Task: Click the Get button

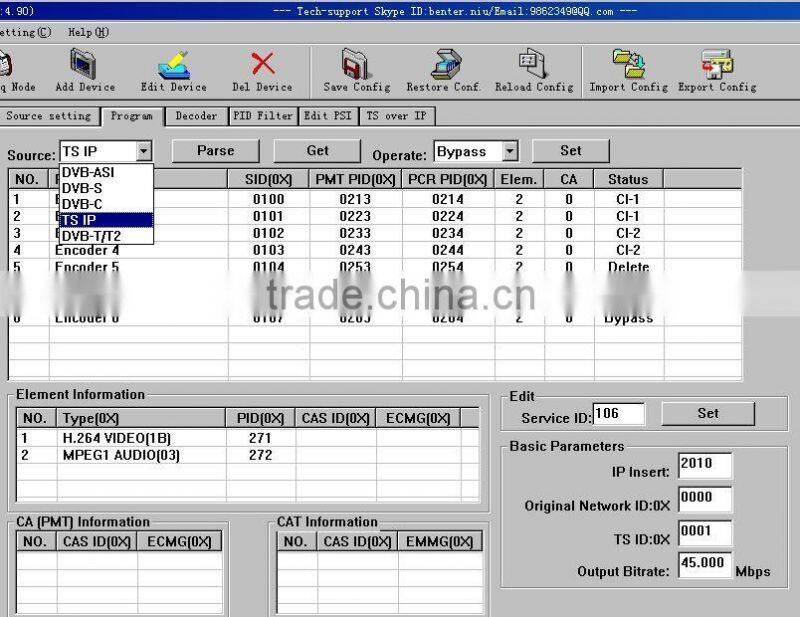Action: point(317,150)
